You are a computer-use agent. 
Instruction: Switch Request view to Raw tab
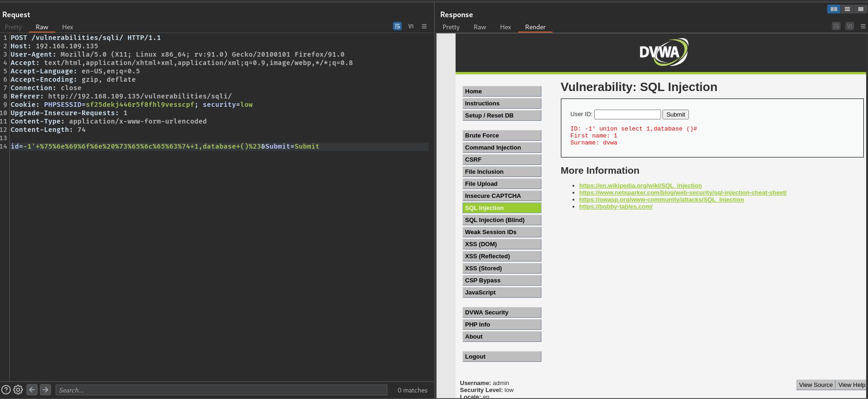[x=42, y=27]
